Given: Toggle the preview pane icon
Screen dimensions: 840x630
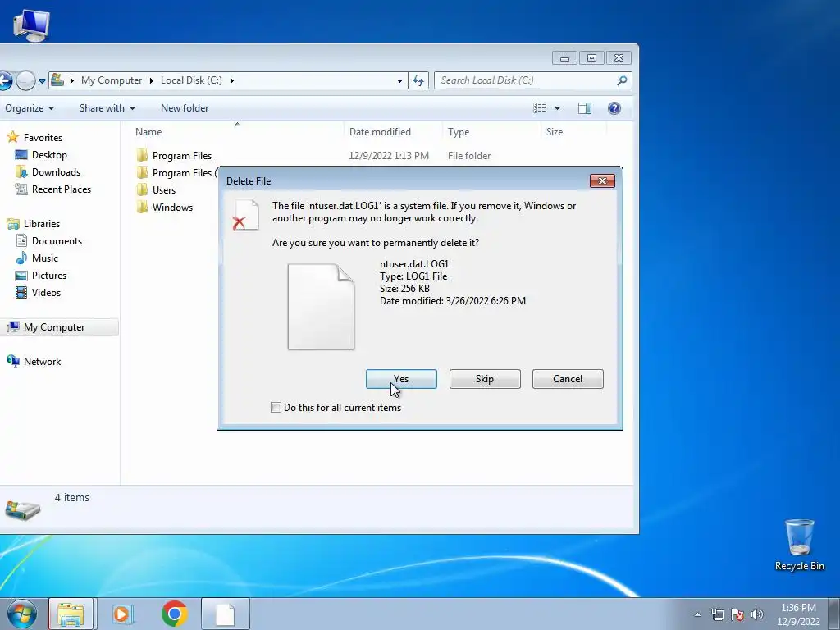Looking at the screenshot, I should [584, 108].
